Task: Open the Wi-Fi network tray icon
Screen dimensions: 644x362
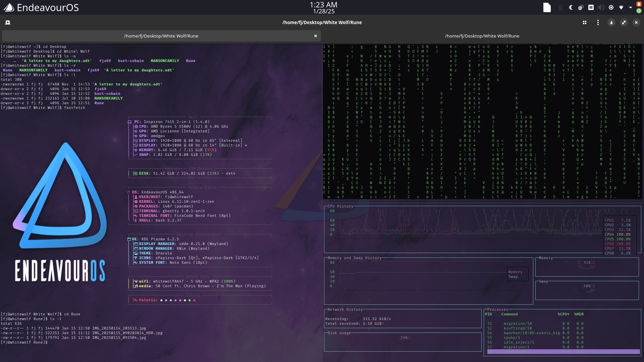Action: (621, 7)
